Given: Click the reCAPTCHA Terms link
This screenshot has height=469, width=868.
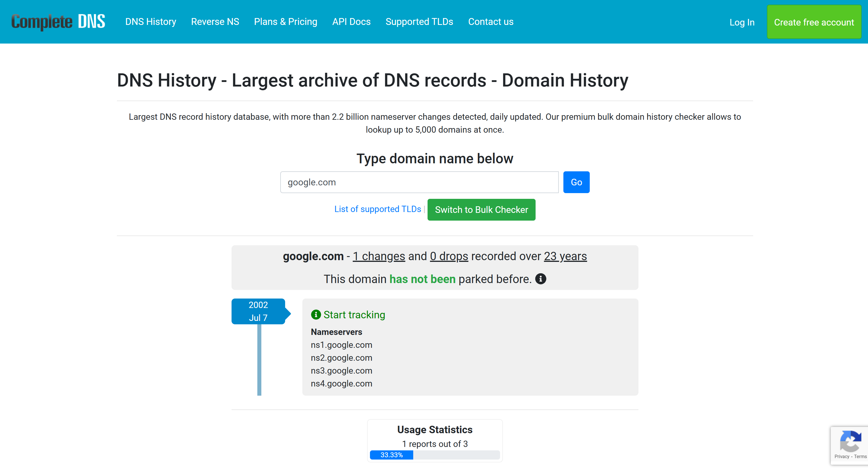Looking at the screenshot, I should coord(860,456).
